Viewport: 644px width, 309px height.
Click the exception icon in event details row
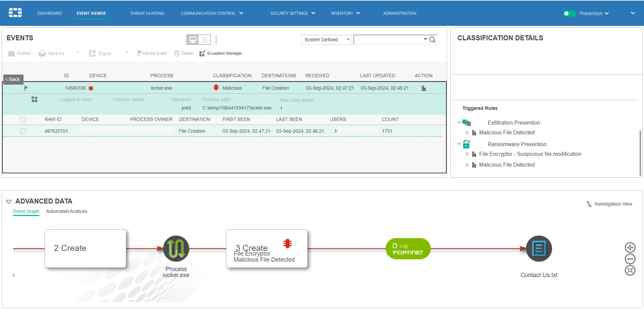click(34, 99)
